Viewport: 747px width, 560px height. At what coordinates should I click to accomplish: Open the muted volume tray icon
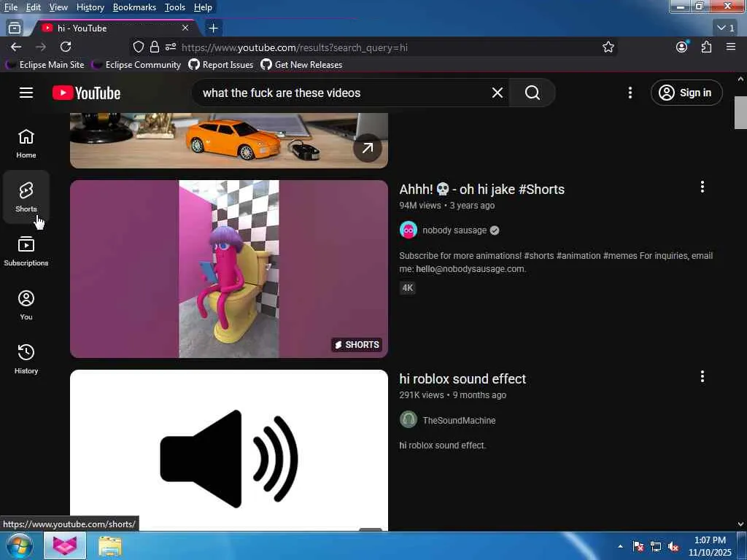coord(673,546)
